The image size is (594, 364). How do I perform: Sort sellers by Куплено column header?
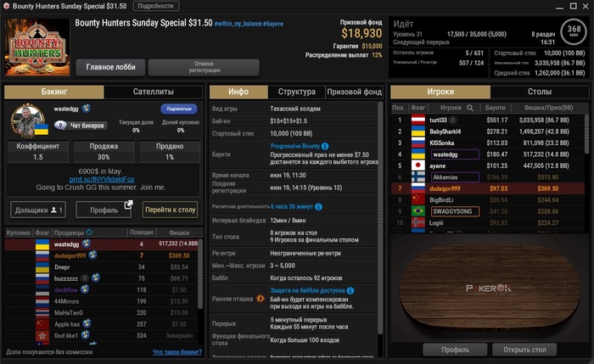point(18,232)
